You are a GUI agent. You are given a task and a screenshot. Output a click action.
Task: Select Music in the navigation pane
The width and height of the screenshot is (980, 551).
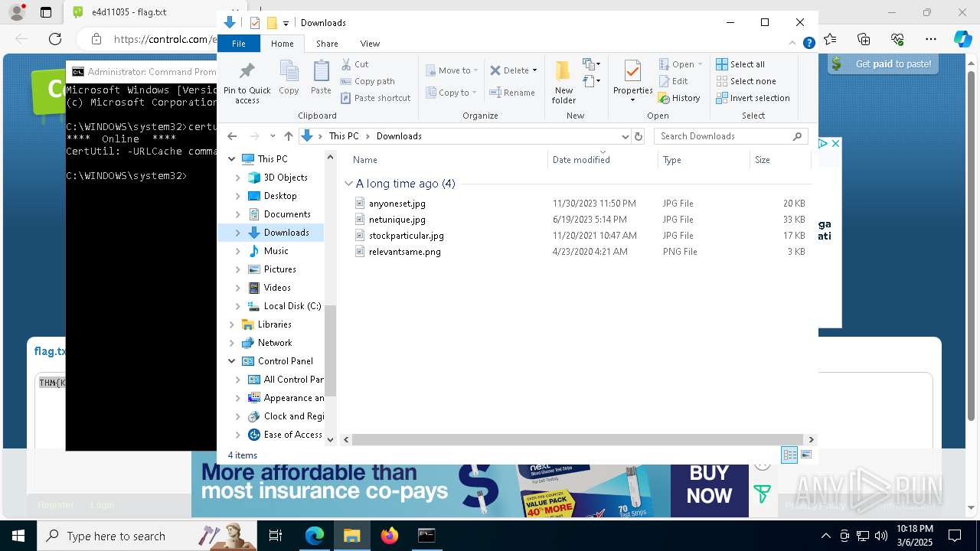coord(276,251)
